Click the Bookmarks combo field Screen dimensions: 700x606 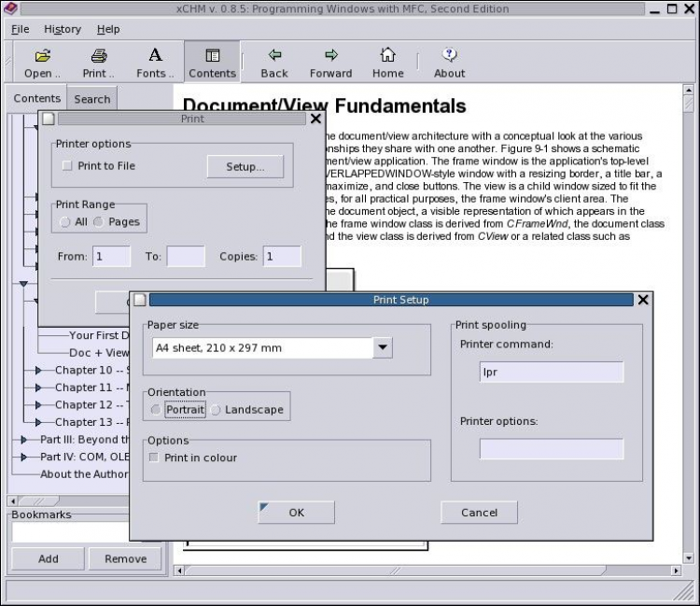(72, 532)
